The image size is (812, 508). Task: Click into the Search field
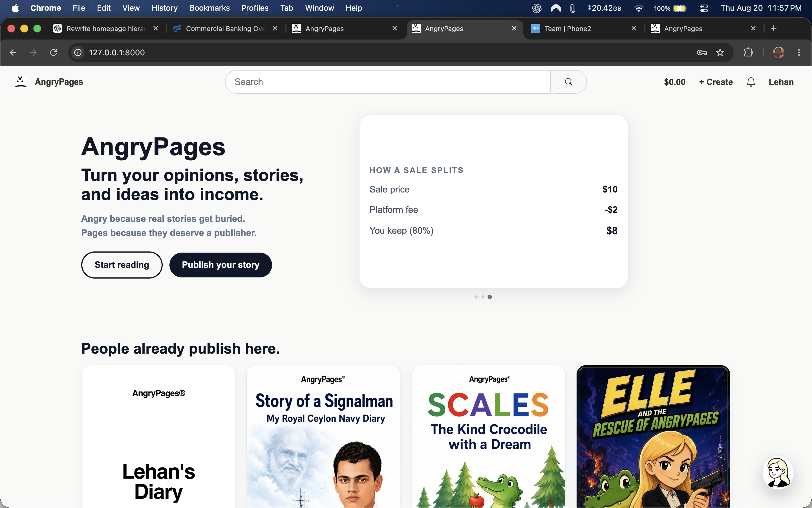pos(388,82)
